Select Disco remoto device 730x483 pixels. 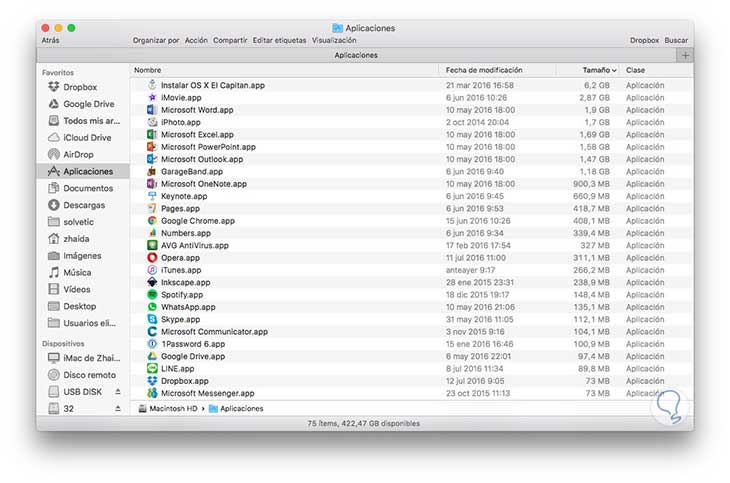[82, 374]
